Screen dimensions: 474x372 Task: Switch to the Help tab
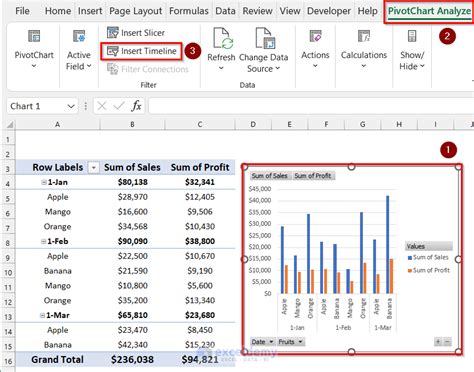click(368, 11)
